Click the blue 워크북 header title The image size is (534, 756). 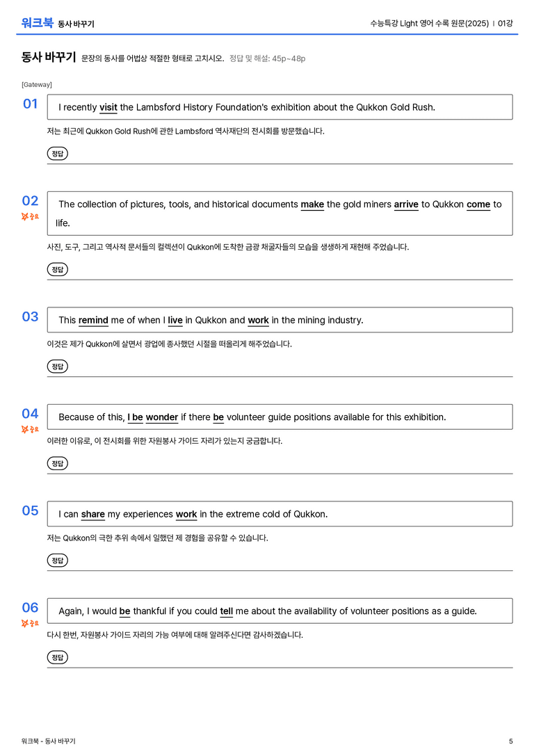point(37,23)
